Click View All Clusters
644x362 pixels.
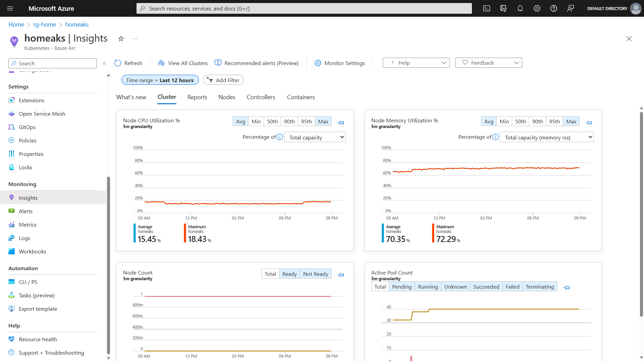pos(183,63)
